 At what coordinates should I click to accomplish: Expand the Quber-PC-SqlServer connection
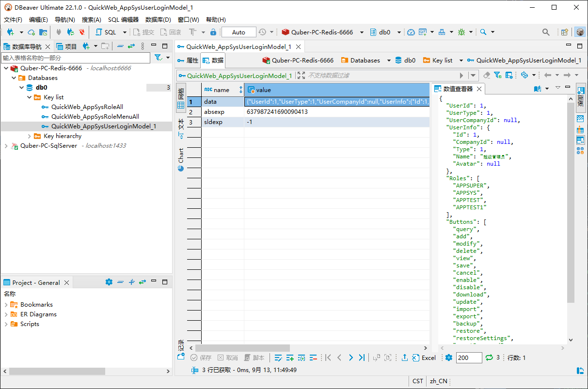point(6,146)
